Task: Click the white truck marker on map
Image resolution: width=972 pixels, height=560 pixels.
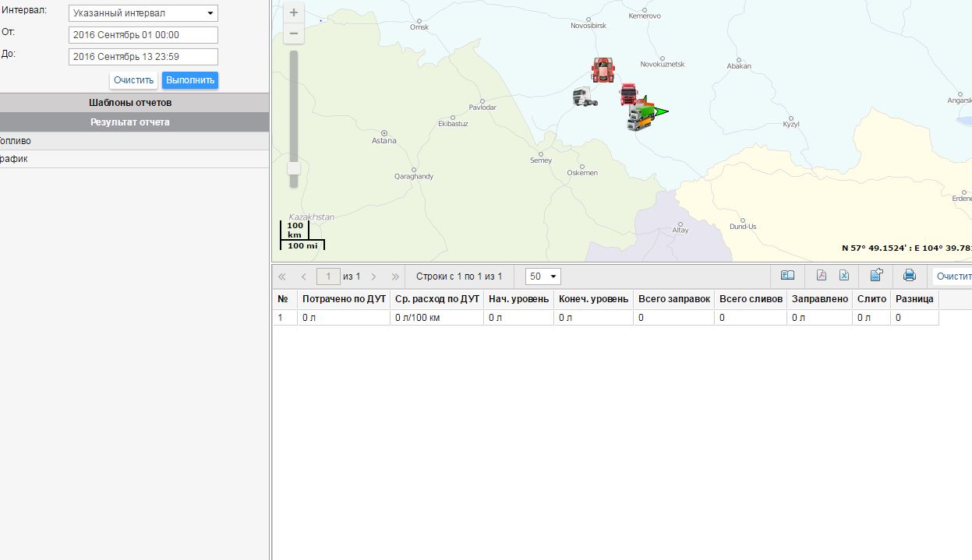Action: 584,97
